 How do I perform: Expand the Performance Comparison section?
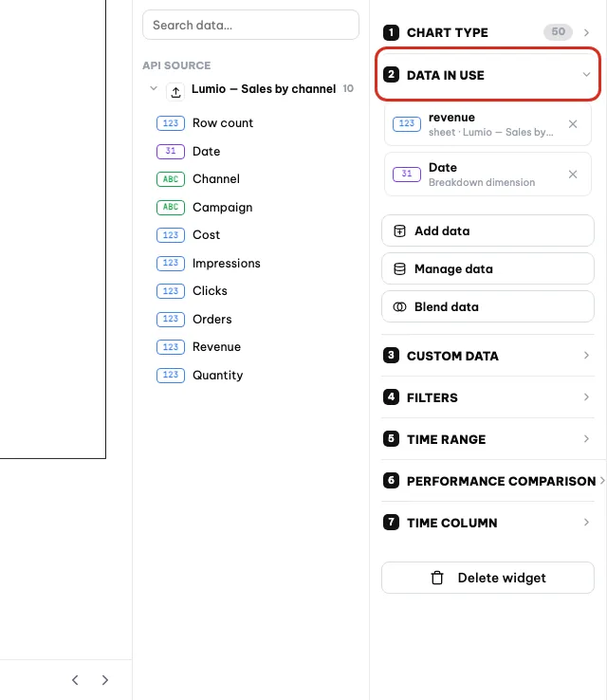pos(493,481)
